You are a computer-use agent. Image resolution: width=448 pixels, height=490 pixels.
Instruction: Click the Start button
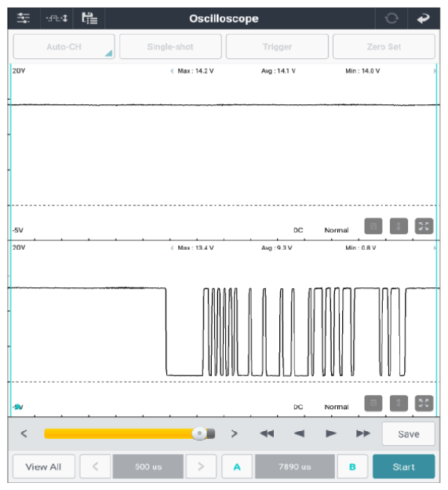tap(403, 466)
